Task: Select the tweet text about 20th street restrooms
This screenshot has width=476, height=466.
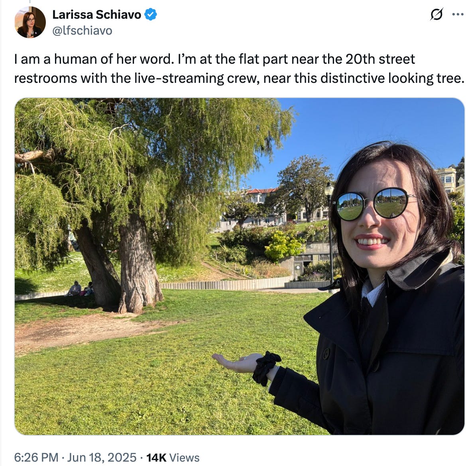Action: pyautogui.click(x=239, y=69)
